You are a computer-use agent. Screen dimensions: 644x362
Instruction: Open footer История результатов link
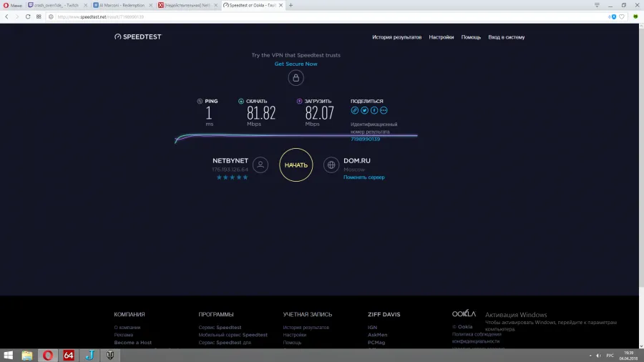[x=306, y=328]
